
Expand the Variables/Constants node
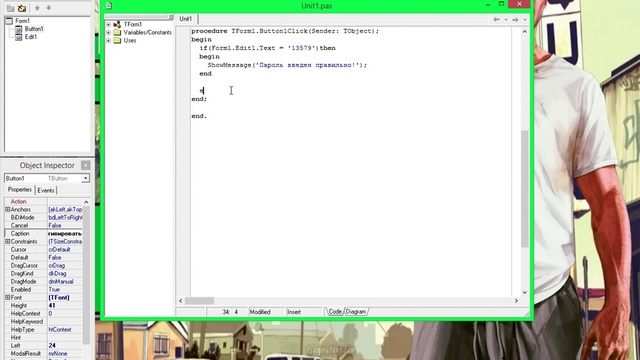pyautogui.click(x=109, y=33)
